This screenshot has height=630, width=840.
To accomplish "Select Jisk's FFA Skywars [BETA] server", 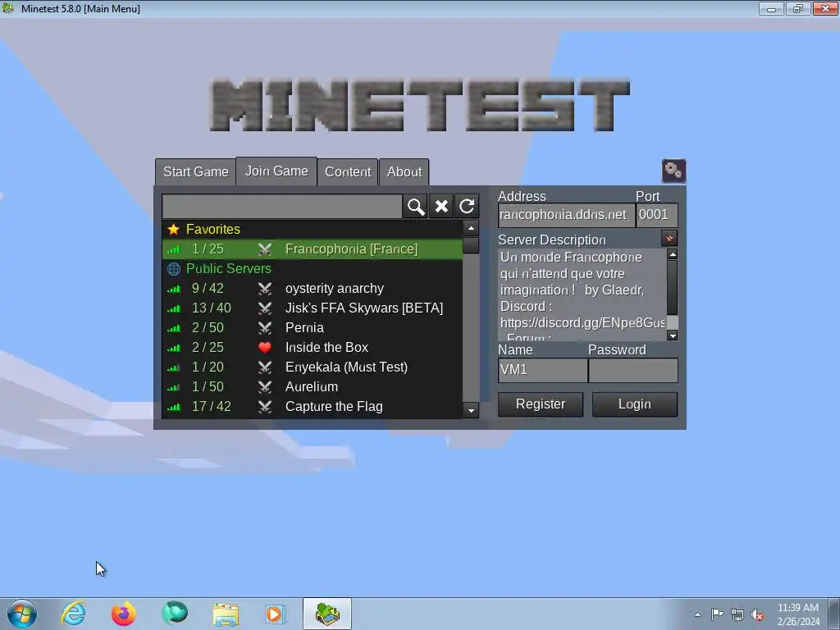I will coord(313,308).
